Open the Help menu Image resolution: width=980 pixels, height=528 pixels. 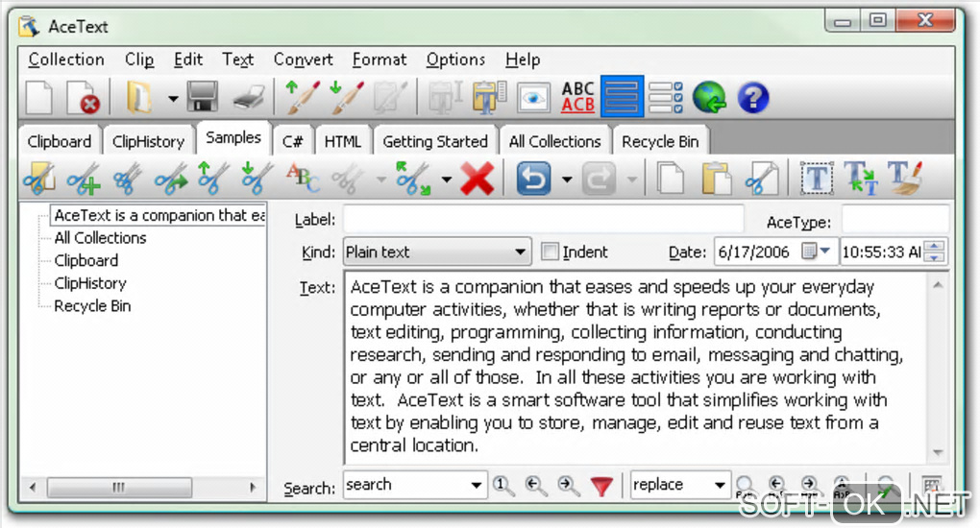(x=523, y=60)
